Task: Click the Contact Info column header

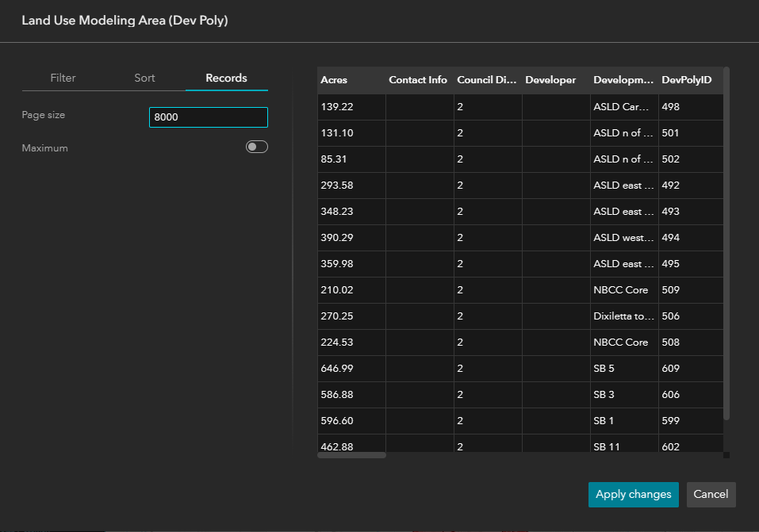Action: [420, 80]
